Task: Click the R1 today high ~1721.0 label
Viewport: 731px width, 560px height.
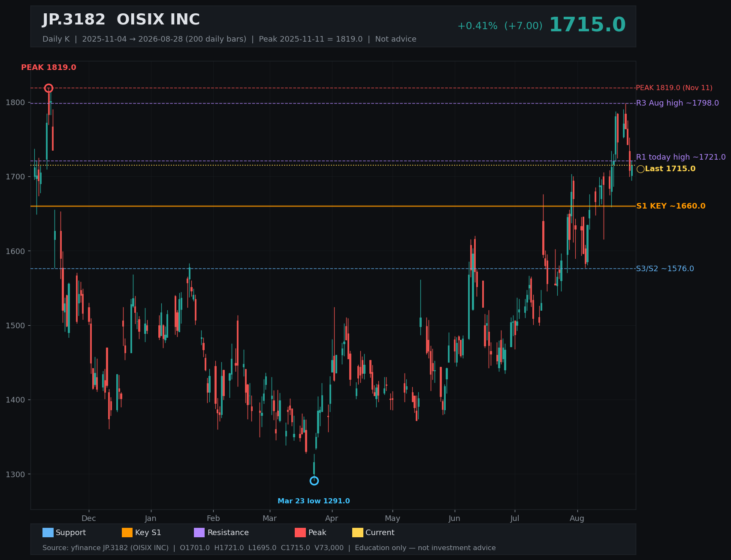Action: click(x=681, y=157)
